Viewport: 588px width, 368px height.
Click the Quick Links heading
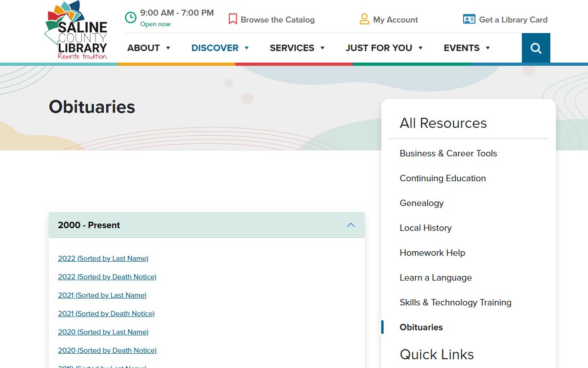[x=436, y=355]
